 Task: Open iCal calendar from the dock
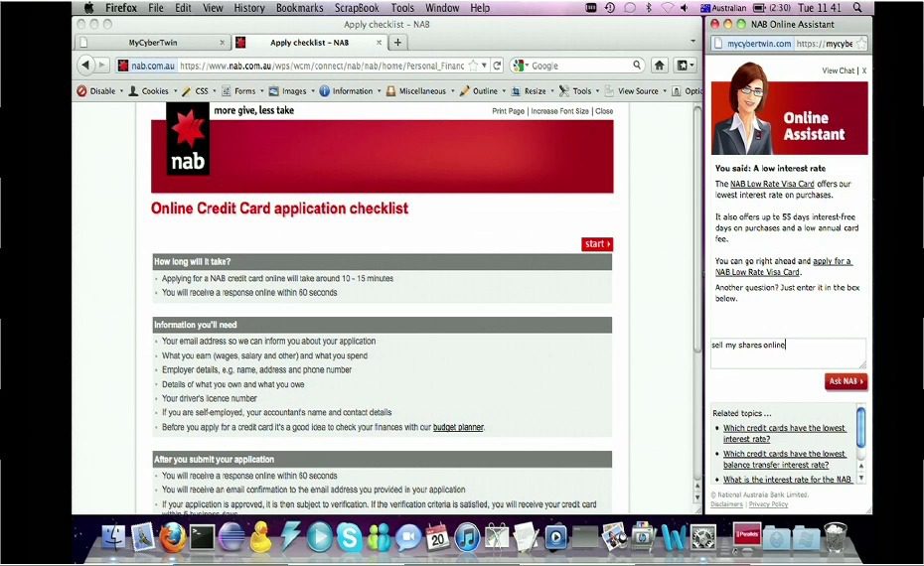437,537
